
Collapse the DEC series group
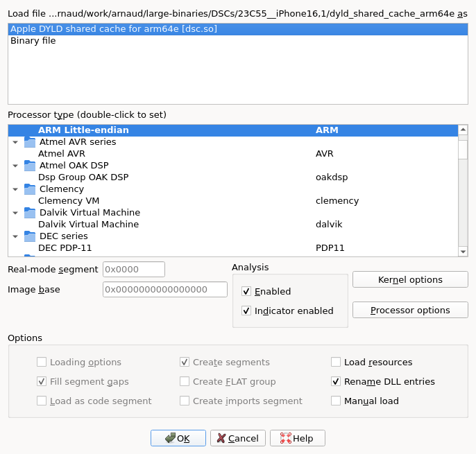pyautogui.click(x=15, y=236)
